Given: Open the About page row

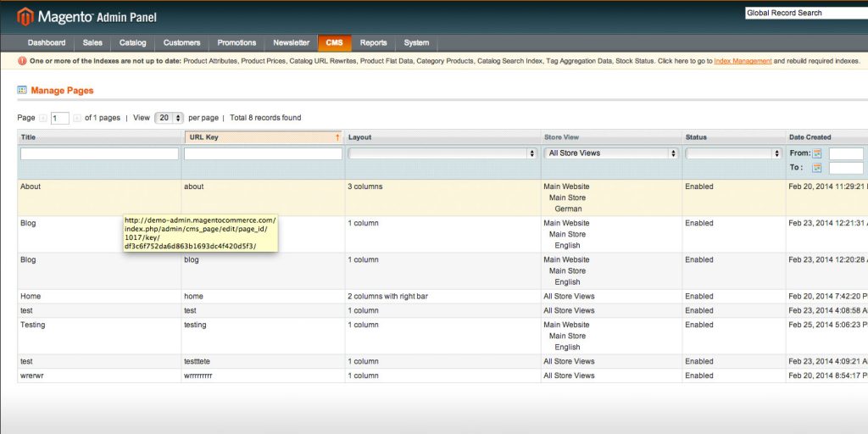Looking at the screenshot, I should [x=442, y=198].
